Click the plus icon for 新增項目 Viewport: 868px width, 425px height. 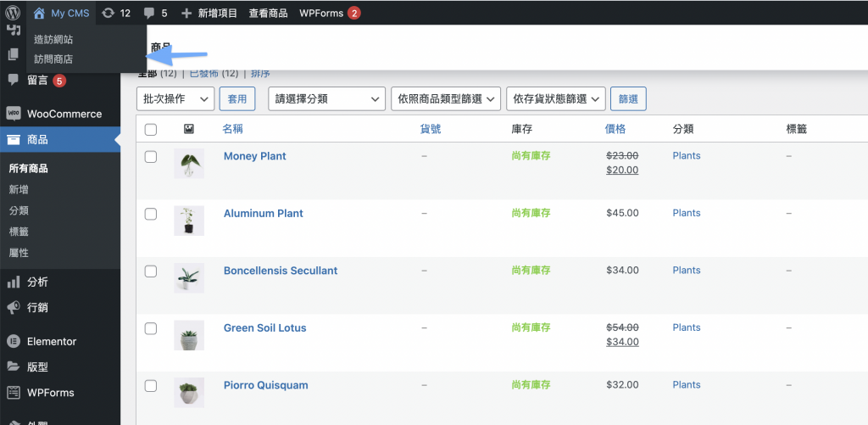186,14
